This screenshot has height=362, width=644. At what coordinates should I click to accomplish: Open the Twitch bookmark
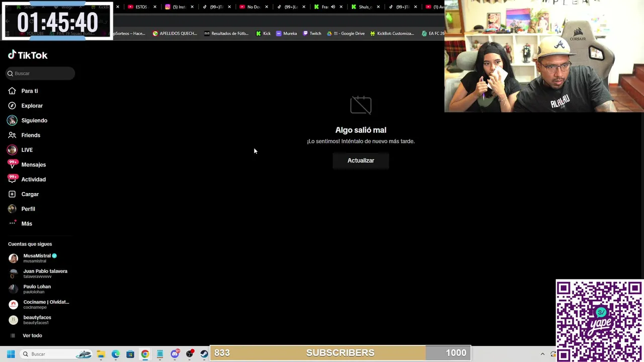click(x=312, y=34)
